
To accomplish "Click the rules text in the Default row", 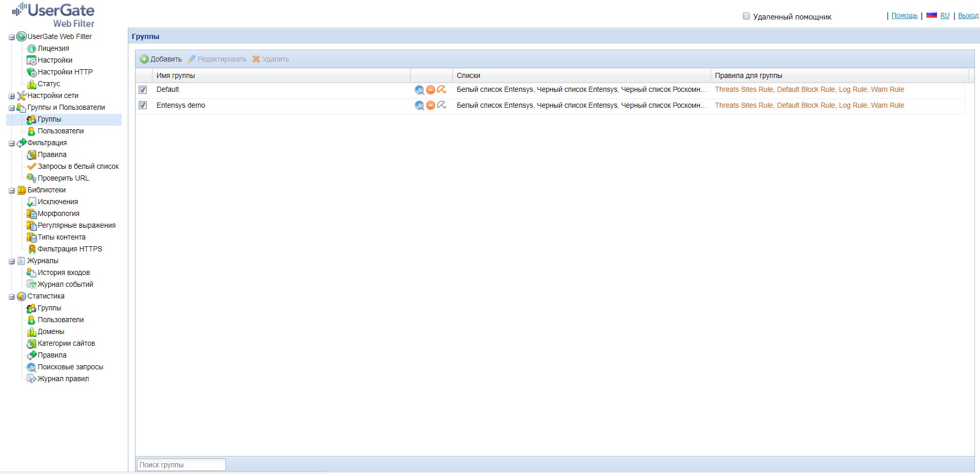I will coord(810,89).
